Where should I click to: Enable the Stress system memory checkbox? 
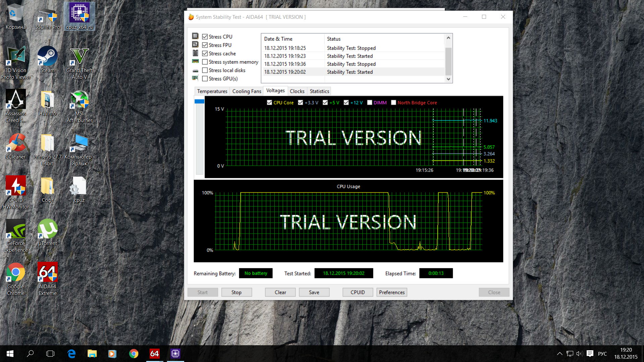coord(205,62)
